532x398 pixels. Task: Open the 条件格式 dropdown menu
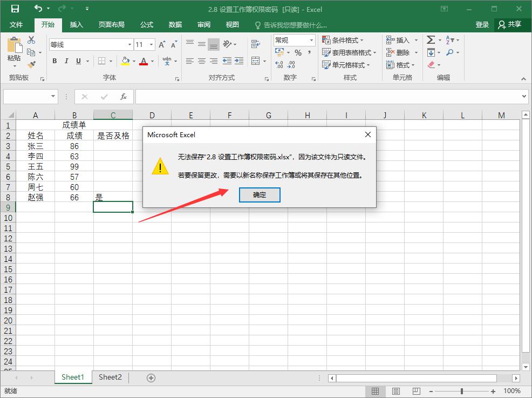343,41
